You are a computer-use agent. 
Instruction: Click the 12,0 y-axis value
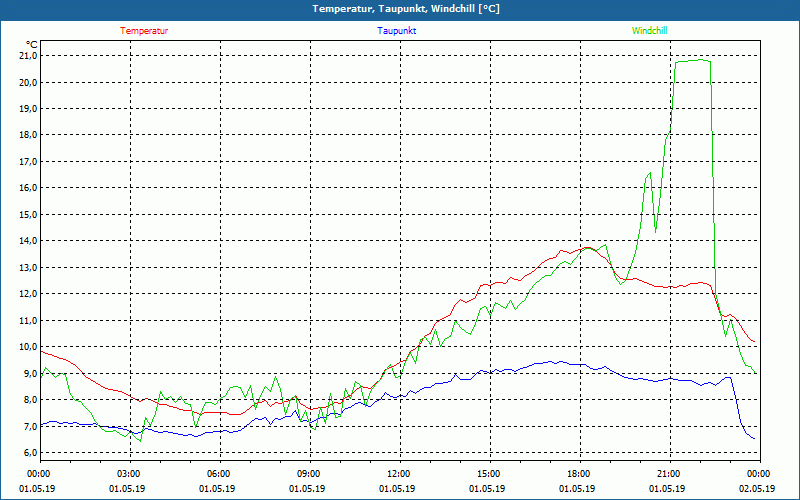(x=28, y=294)
